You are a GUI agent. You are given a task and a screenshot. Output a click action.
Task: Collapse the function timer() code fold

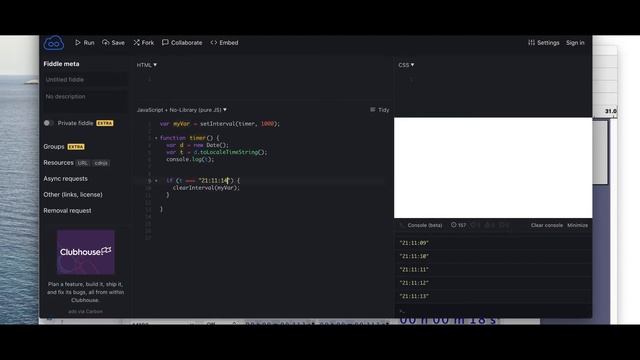point(156,138)
